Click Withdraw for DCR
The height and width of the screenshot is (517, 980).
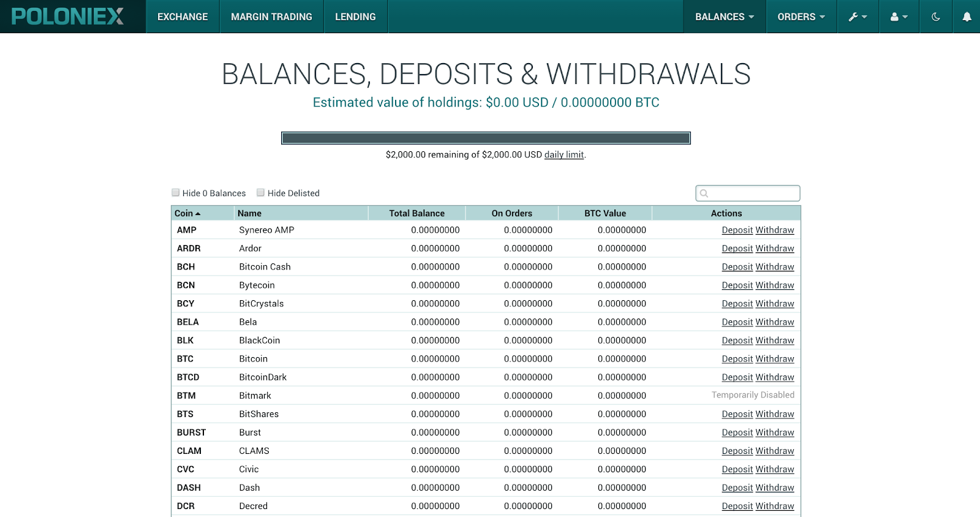(775, 505)
